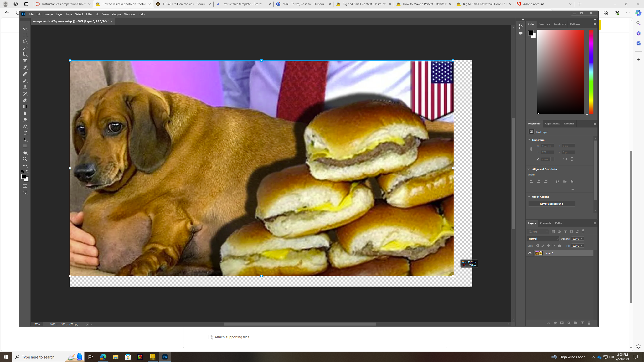Screen dimensions: 644x362
Task: Click the add layer mask icon
Action: click(562, 323)
